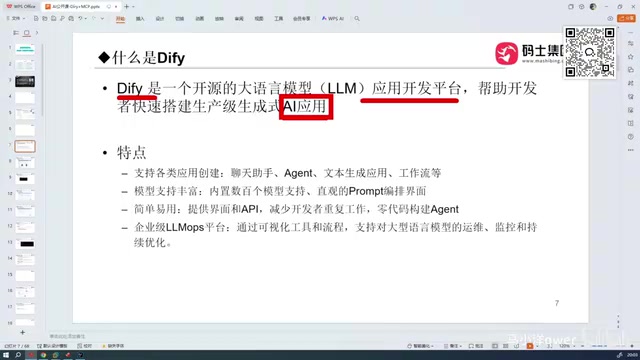This screenshot has width=640, height=360.
Task: Click the Windows Start button
Action: pos(6,355)
